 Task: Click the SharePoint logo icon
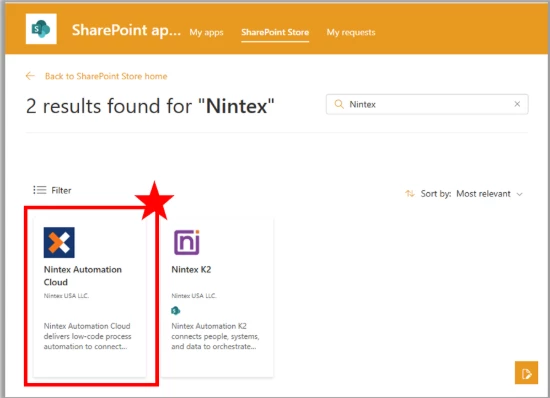point(41,29)
